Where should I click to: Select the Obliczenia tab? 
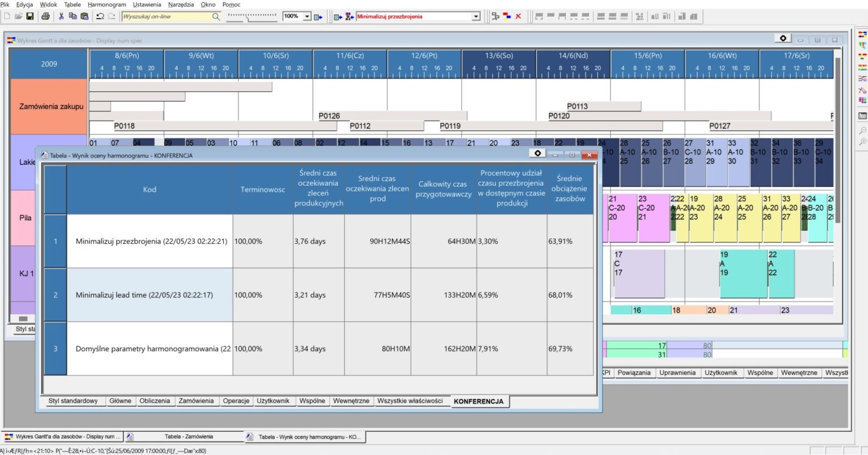pyautogui.click(x=155, y=401)
